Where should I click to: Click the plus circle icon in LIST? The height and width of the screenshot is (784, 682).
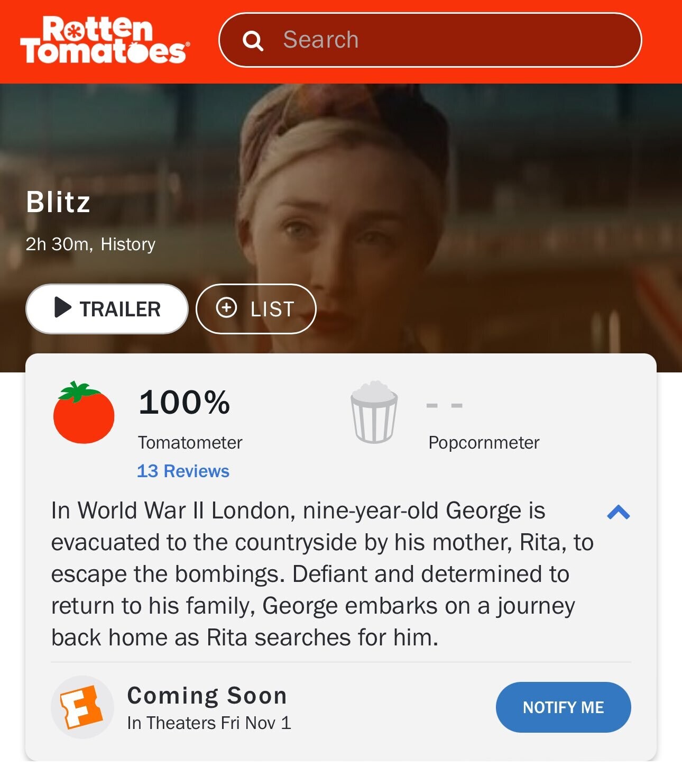[x=226, y=307]
